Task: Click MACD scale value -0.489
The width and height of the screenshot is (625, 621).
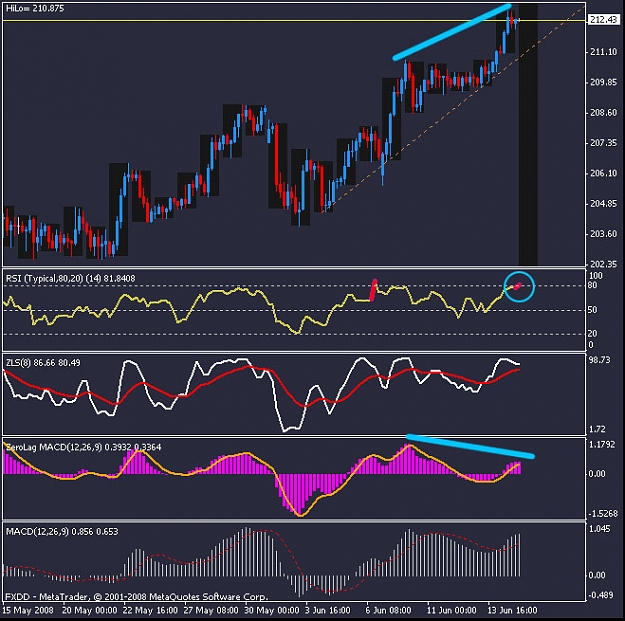Action: point(601,595)
